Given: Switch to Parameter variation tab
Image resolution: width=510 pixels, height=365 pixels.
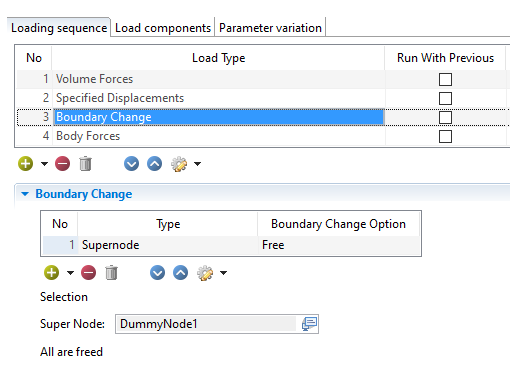Looking at the screenshot, I should coord(270,28).
